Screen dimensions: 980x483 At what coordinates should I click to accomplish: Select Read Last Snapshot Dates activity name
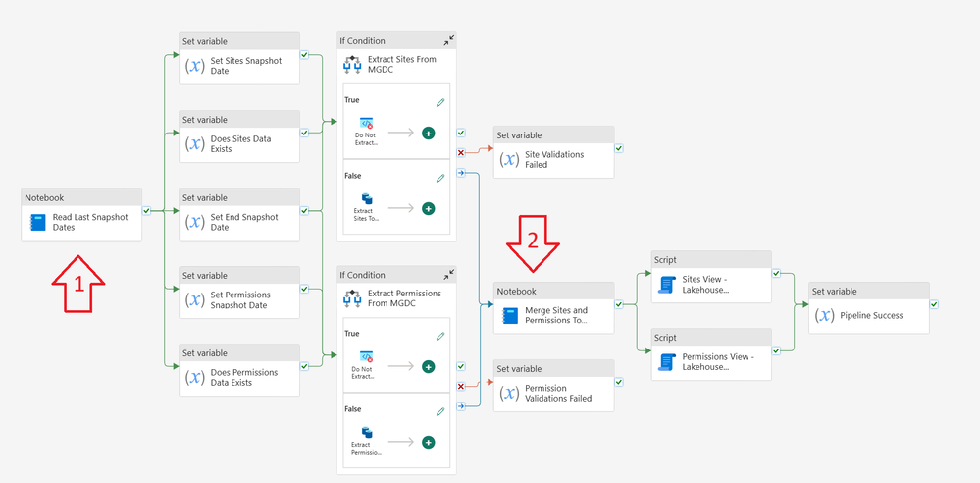(x=90, y=222)
